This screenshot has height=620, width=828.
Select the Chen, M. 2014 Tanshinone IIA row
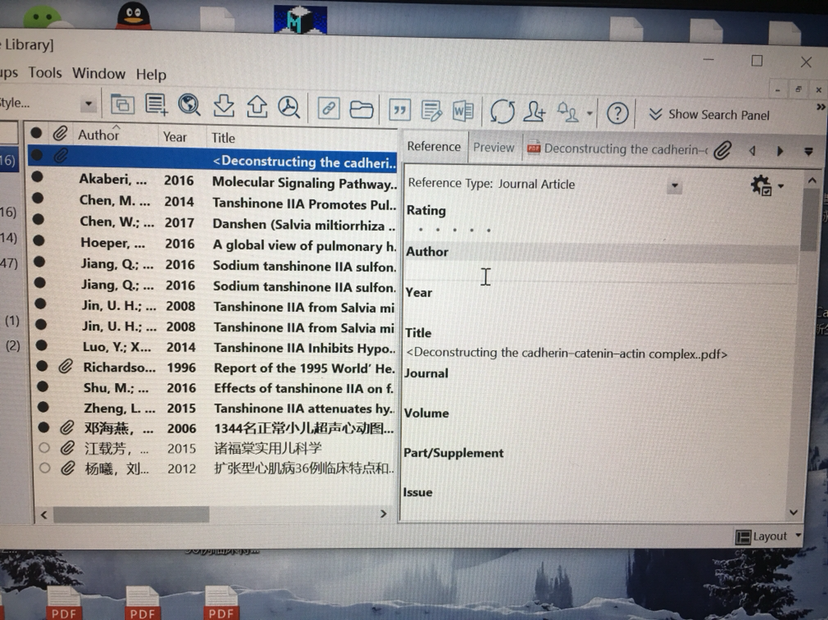click(x=215, y=203)
